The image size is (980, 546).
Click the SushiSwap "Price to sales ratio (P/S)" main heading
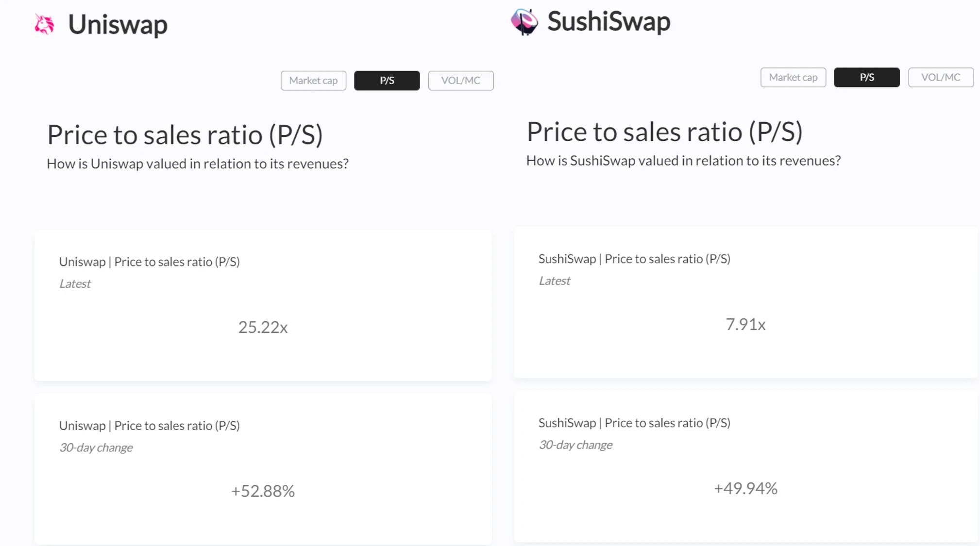pyautogui.click(x=664, y=132)
